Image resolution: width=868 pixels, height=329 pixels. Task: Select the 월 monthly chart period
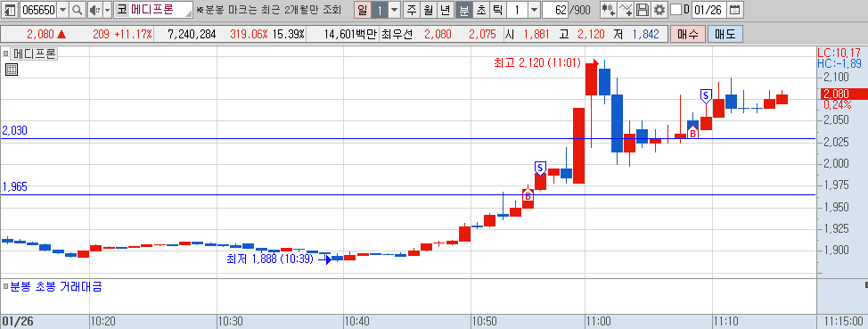pos(429,10)
